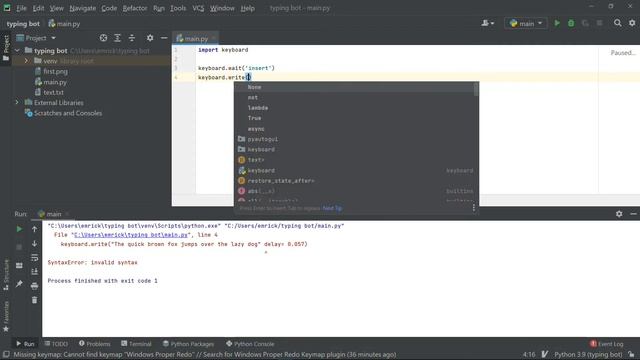
Task: Open Run panel settings gear
Action: click(x=619, y=213)
